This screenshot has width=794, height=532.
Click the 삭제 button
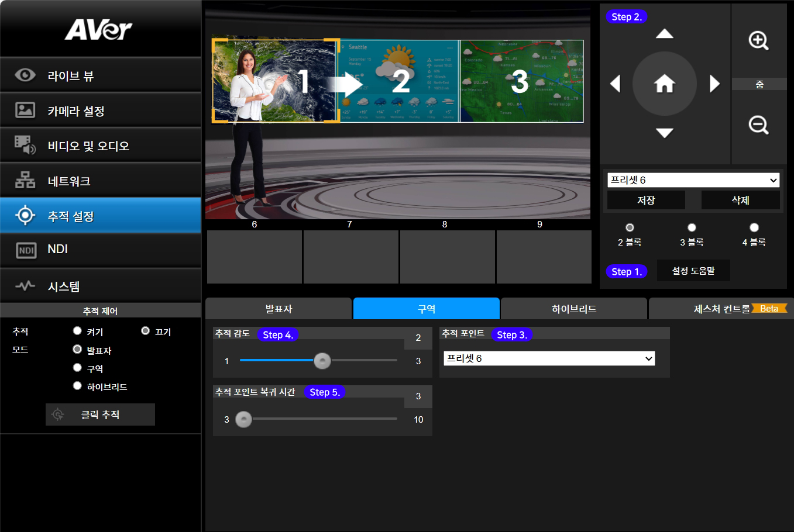(x=741, y=200)
